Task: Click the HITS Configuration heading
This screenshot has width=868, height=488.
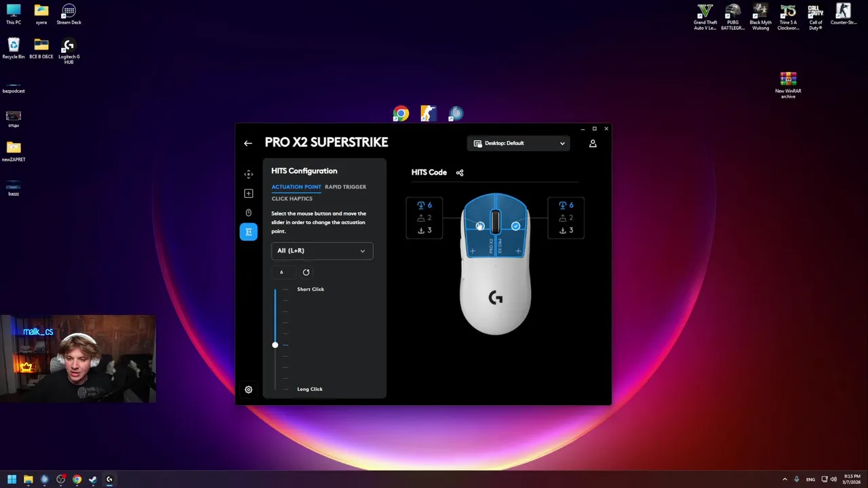Action: pyautogui.click(x=304, y=171)
